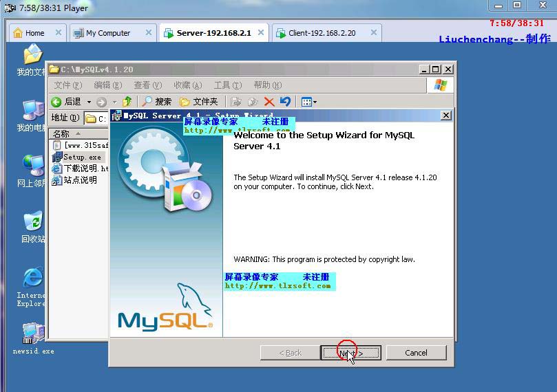This screenshot has height=392, width=557.
Task: Expand the 后退 history dropdown arrow
Action: tap(90, 102)
